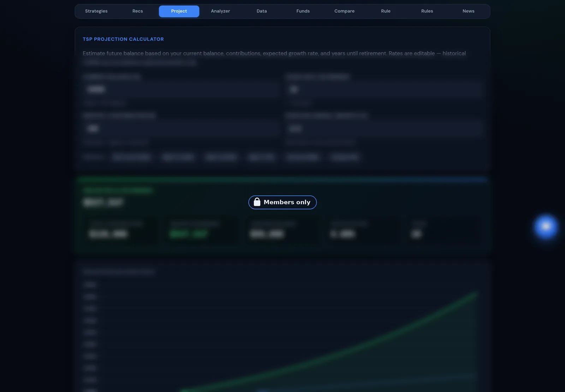Open the Rule tab

(386, 11)
